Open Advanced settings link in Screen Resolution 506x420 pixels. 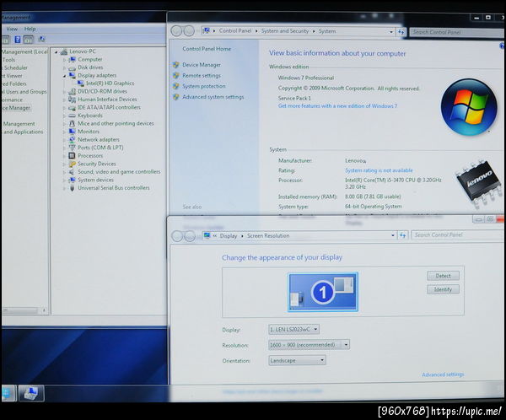tap(443, 374)
